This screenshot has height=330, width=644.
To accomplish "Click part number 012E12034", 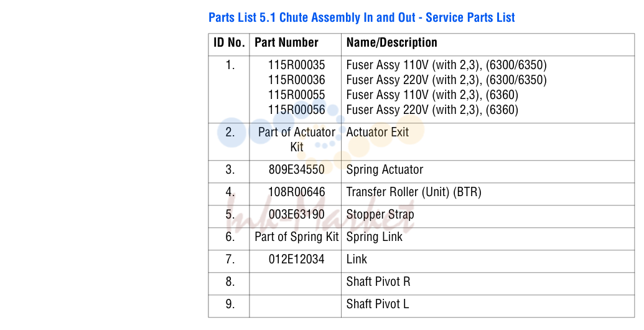I will pyautogui.click(x=297, y=259).
